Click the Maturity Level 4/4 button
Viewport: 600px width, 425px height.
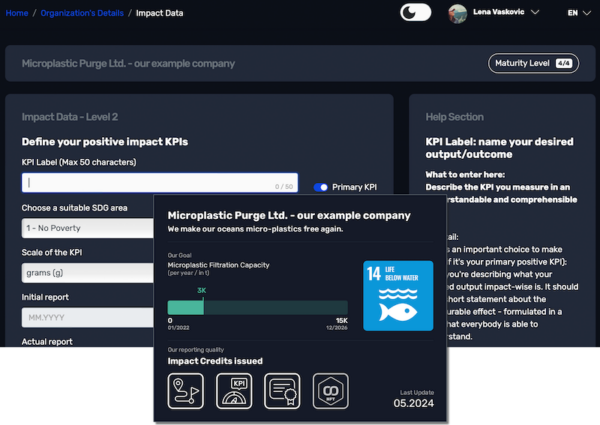(x=533, y=63)
